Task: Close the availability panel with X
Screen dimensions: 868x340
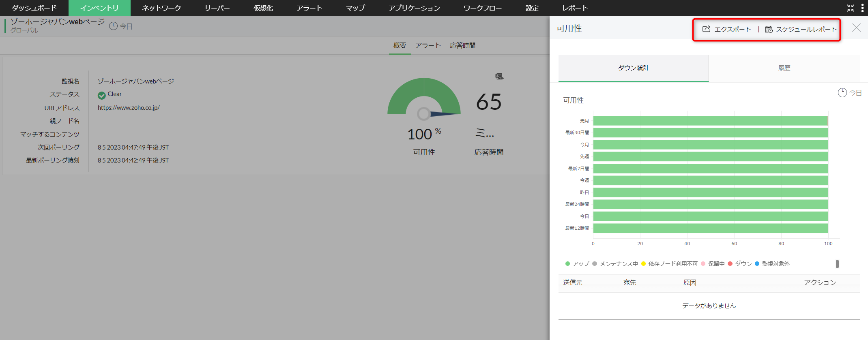Action: tap(856, 28)
